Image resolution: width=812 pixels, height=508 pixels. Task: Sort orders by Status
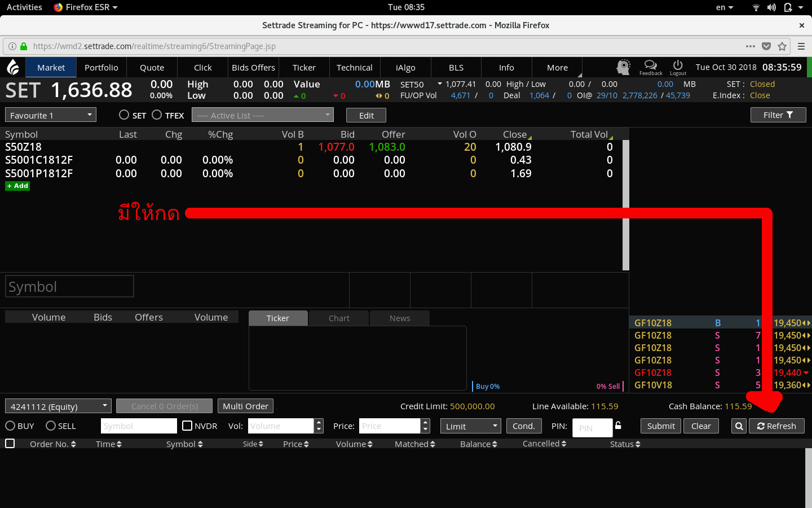[x=625, y=444]
